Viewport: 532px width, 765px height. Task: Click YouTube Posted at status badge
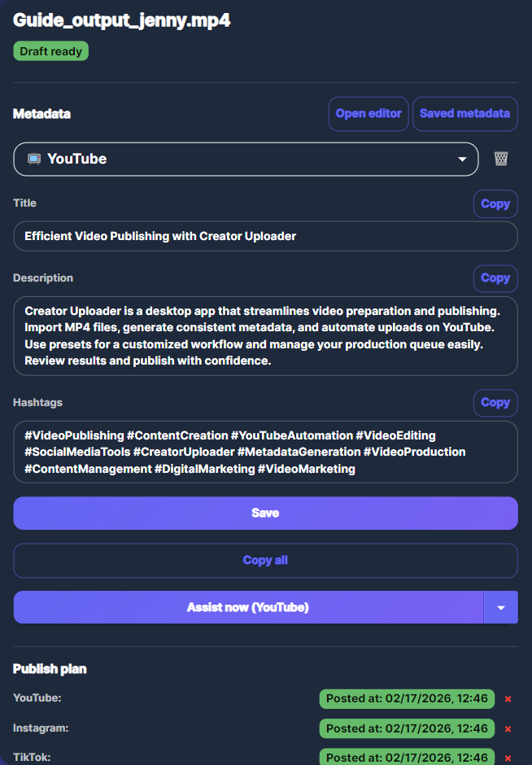(407, 698)
